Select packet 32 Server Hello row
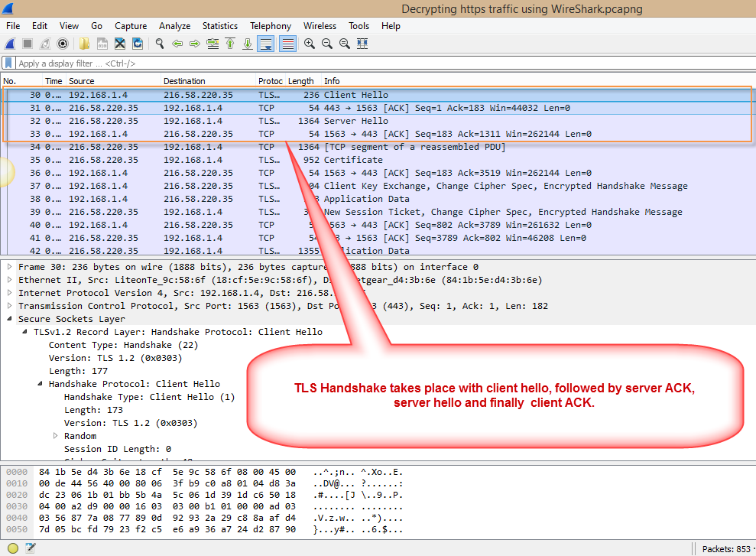The height and width of the screenshot is (556, 756). pos(378,121)
